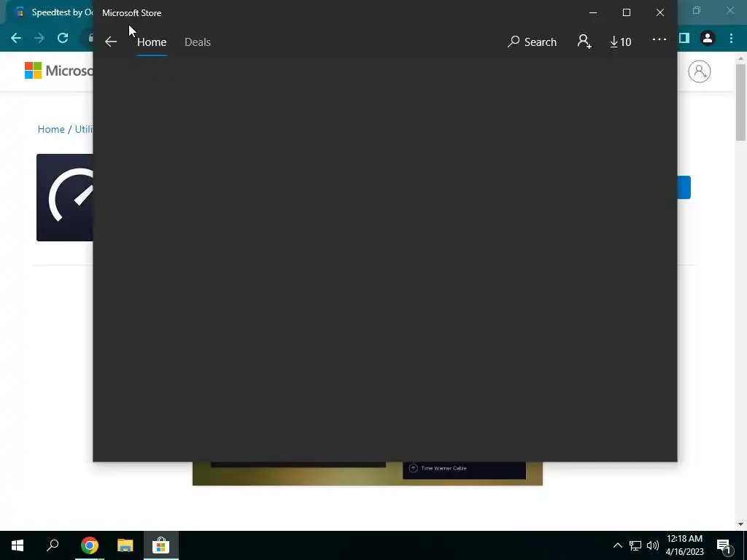Open the volume tray icon
Viewport: 747px width, 560px height.
tap(653, 545)
